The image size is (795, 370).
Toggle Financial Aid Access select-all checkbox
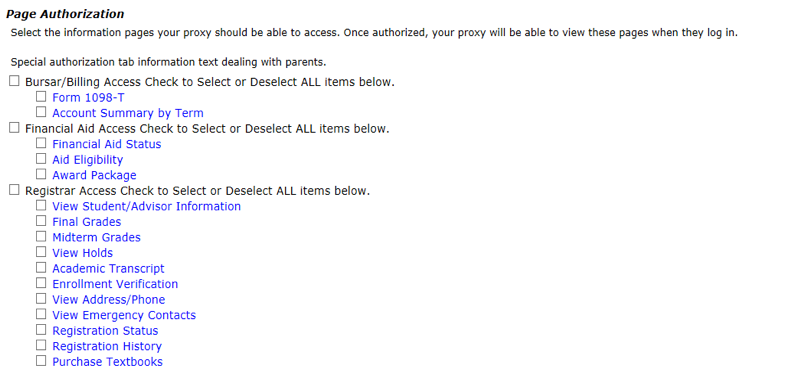(14, 128)
